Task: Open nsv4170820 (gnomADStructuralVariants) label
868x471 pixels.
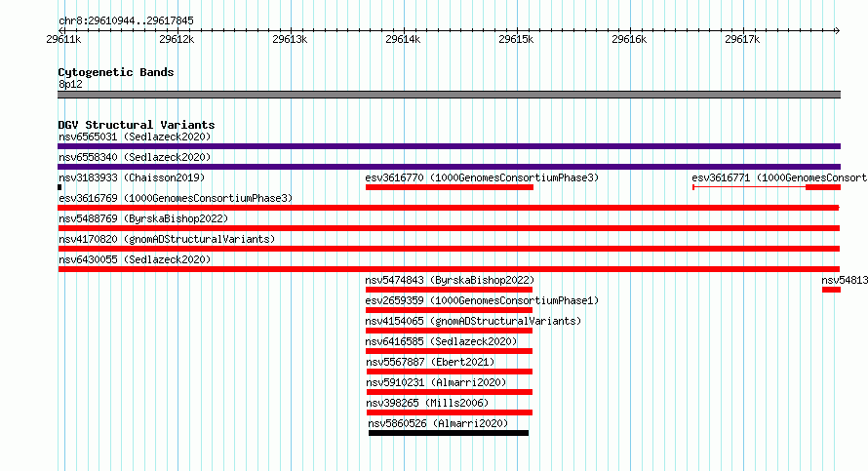Action: [x=167, y=239]
